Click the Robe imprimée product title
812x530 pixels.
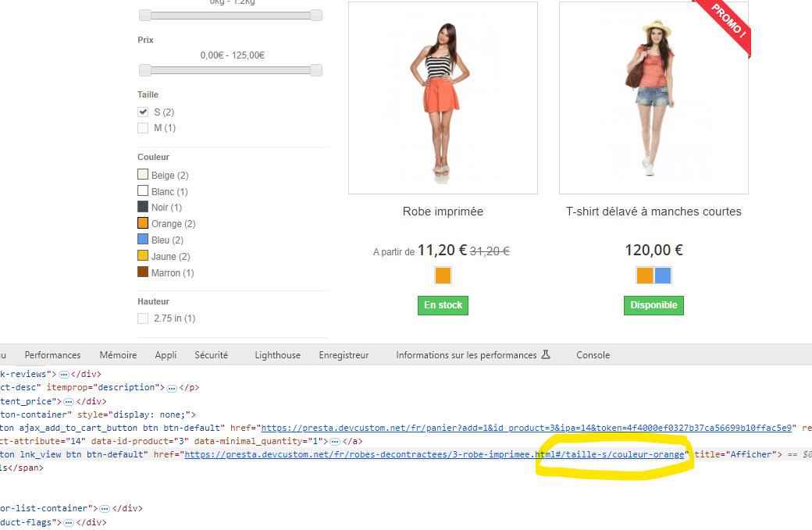(x=443, y=212)
